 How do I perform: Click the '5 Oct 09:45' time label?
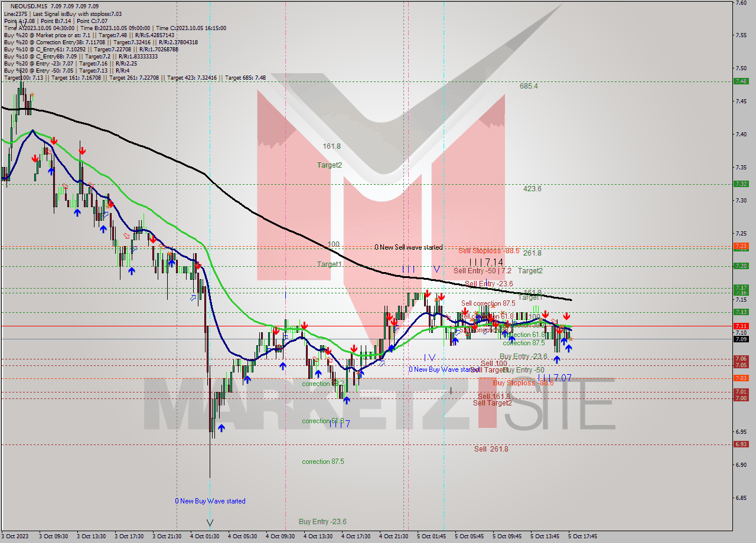[507, 537]
